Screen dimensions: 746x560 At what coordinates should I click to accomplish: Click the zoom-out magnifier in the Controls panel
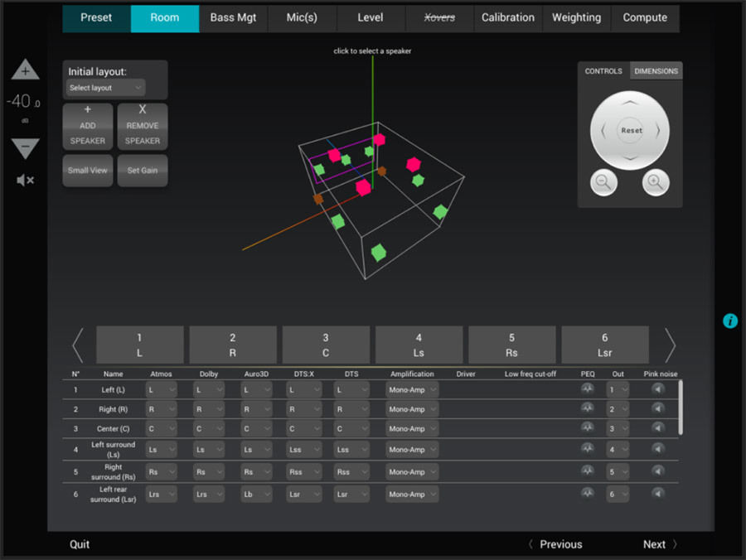click(604, 183)
